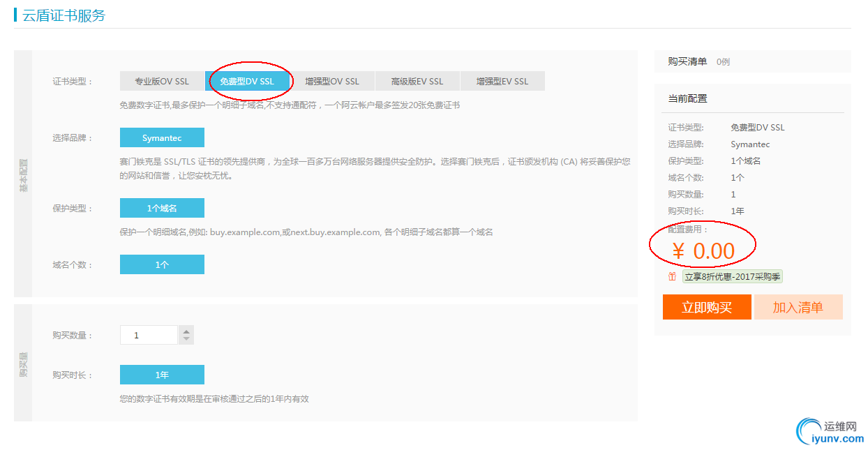Select 1个 domain count option
This screenshot has width=868, height=450.
click(x=162, y=264)
